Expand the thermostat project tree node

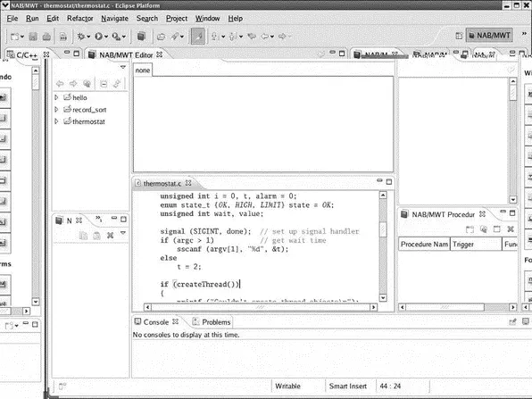56,121
